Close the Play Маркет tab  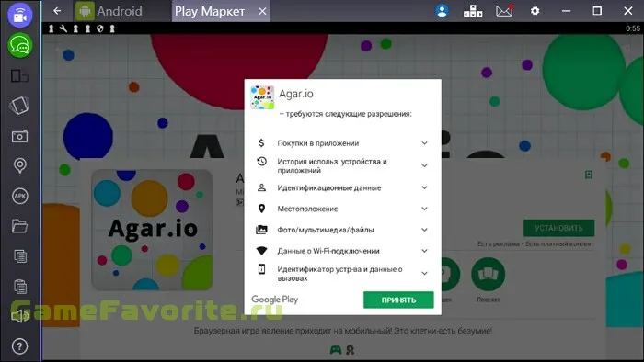262,11
